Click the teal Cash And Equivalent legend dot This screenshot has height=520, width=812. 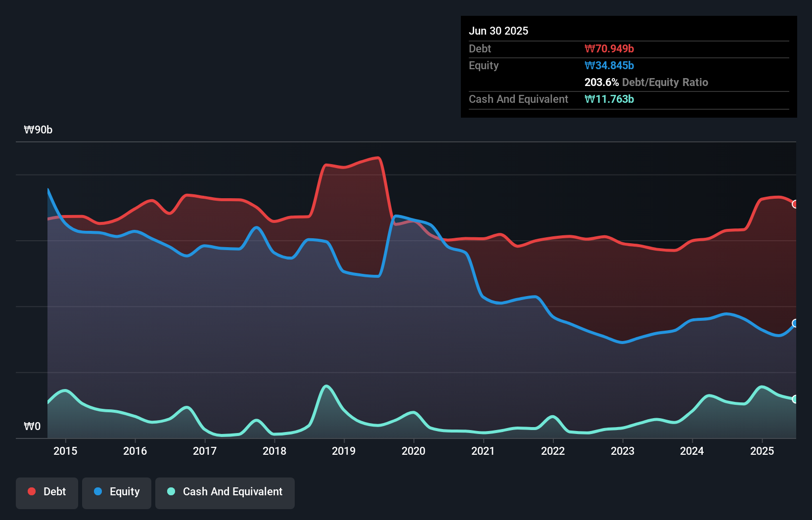tap(171, 491)
